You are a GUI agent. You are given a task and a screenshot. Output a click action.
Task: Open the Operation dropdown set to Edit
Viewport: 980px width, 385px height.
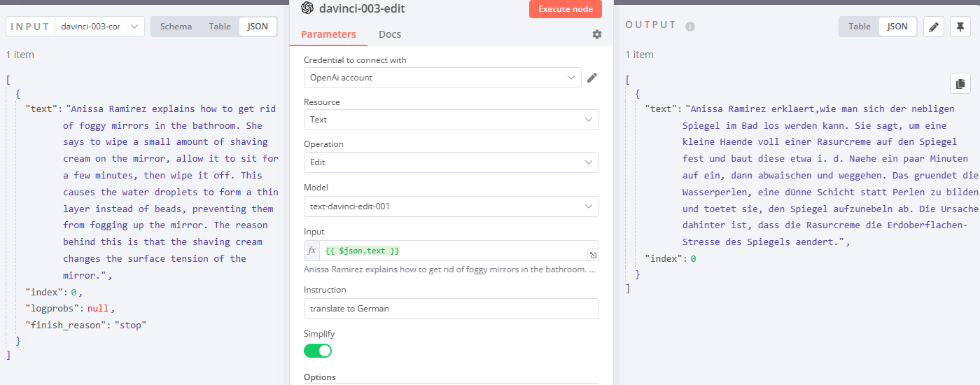tap(451, 162)
